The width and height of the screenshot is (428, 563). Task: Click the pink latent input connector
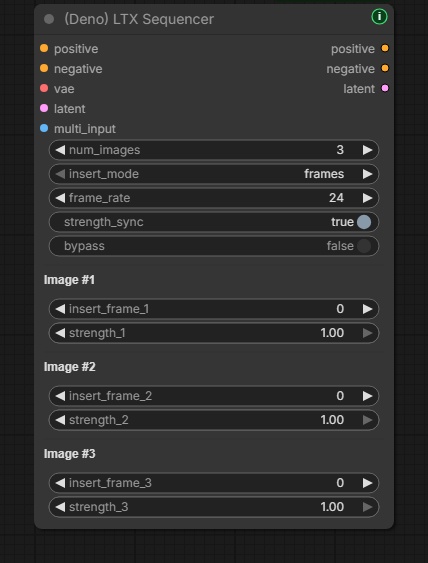click(x=44, y=108)
